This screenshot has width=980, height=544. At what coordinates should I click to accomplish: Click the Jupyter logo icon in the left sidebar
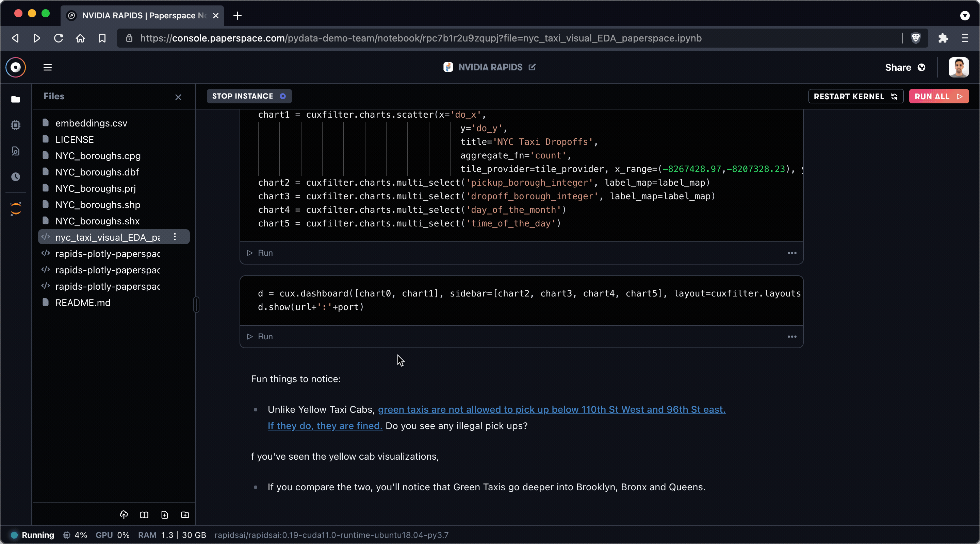point(16,209)
